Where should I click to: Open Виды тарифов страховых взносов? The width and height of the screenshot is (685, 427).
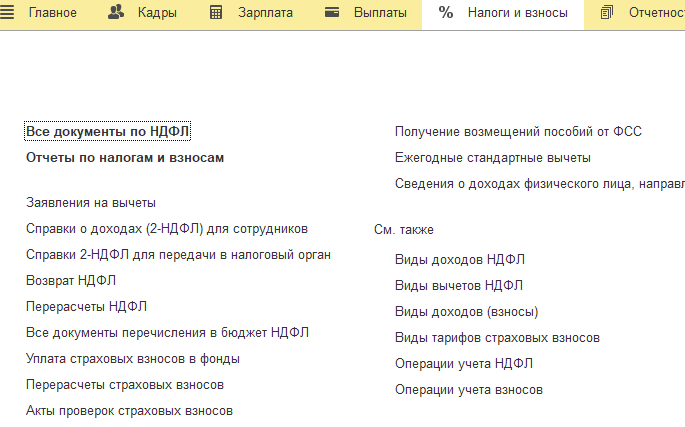click(x=497, y=337)
